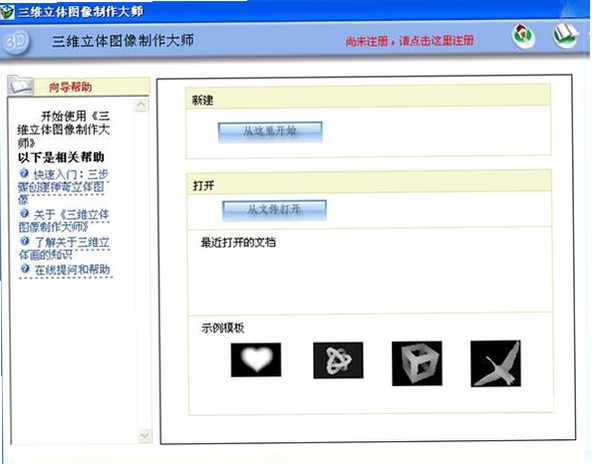Click the help panel scroll up arrow
This screenshot has width=592, height=464.
142,105
